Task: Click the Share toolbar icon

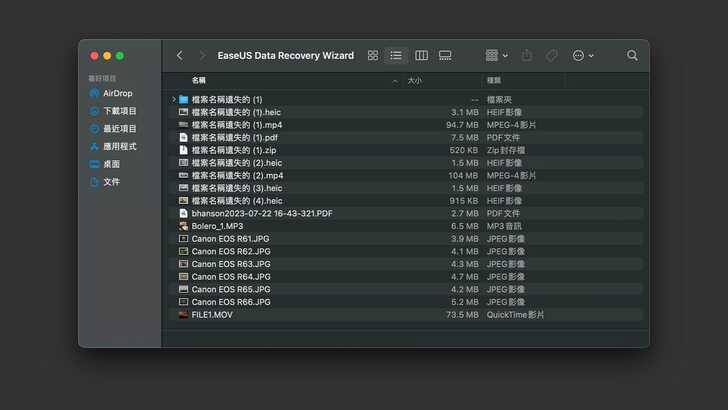Action: tap(527, 56)
